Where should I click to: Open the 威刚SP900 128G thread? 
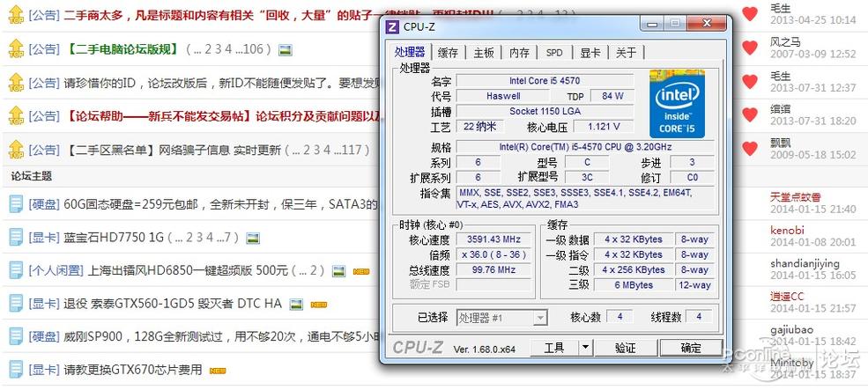click(x=221, y=336)
